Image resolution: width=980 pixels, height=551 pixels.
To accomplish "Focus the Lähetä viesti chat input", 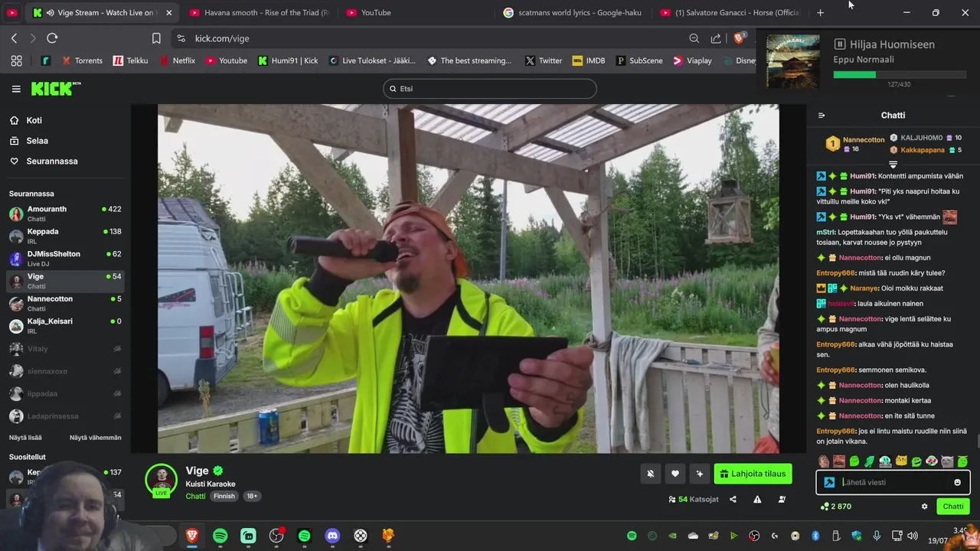I will tap(893, 482).
